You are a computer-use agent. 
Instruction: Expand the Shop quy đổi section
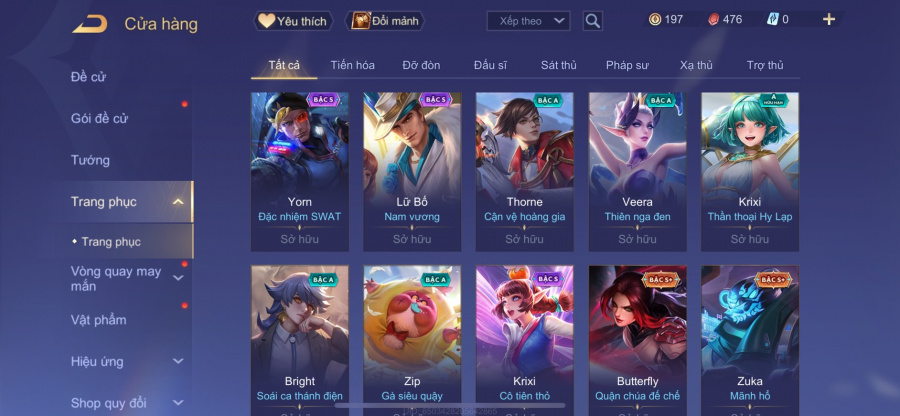point(179,403)
